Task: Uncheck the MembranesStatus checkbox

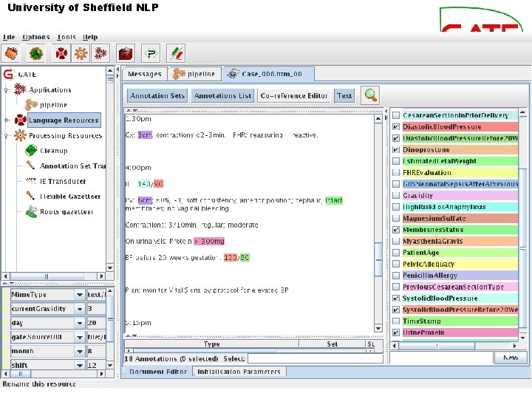Action: click(395, 229)
